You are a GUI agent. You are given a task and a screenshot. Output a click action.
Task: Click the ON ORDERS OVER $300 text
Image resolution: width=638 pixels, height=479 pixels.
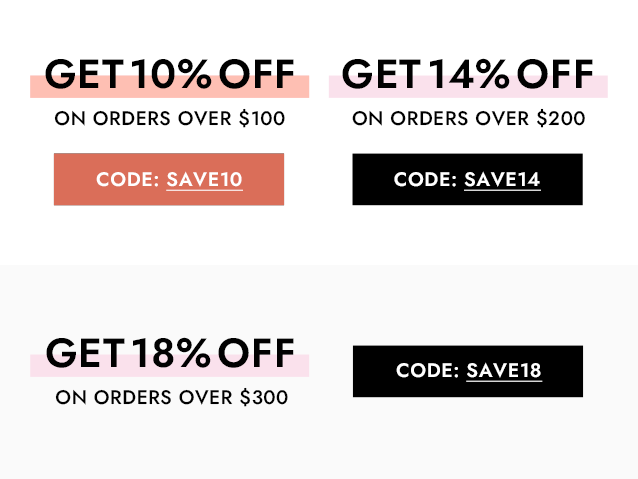pyautogui.click(x=172, y=397)
